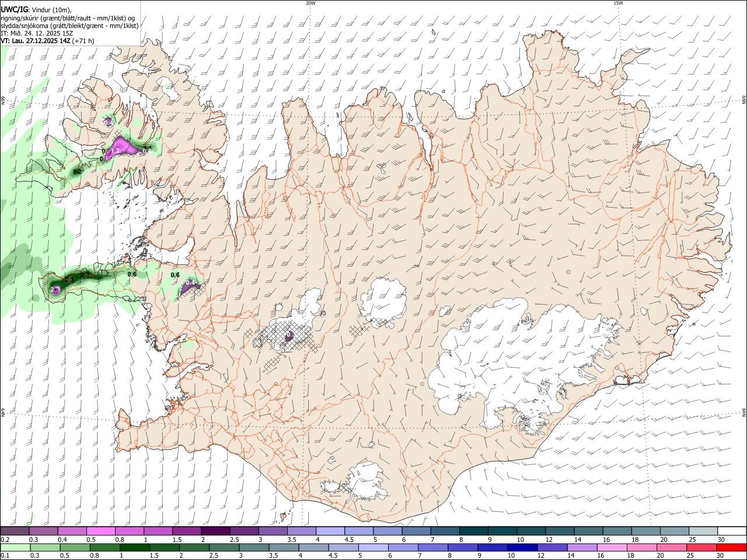Viewport: 747px width, 560px height.
Task: Click the IT: Mið. 24. 12. 2025 15Z line
Action: [36, 33]
